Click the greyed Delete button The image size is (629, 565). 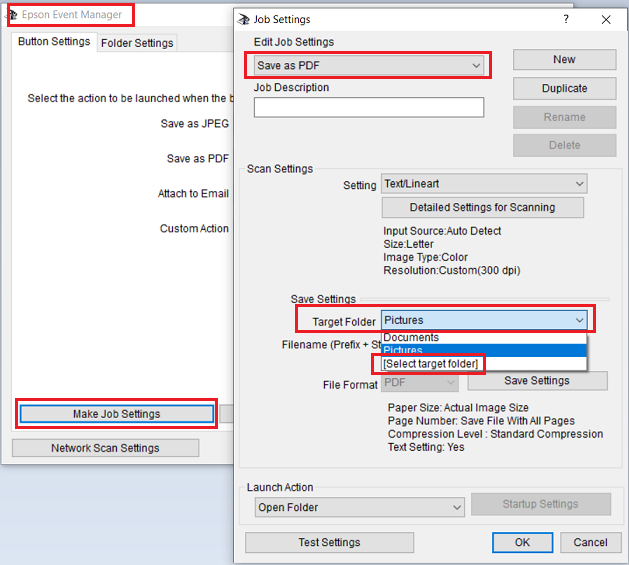coord(564,145)
